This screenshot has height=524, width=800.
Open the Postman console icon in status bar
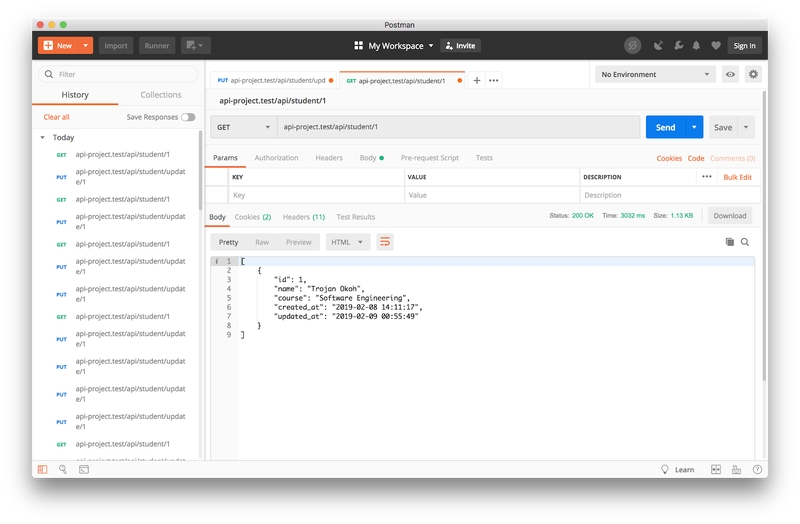point(84,469)
